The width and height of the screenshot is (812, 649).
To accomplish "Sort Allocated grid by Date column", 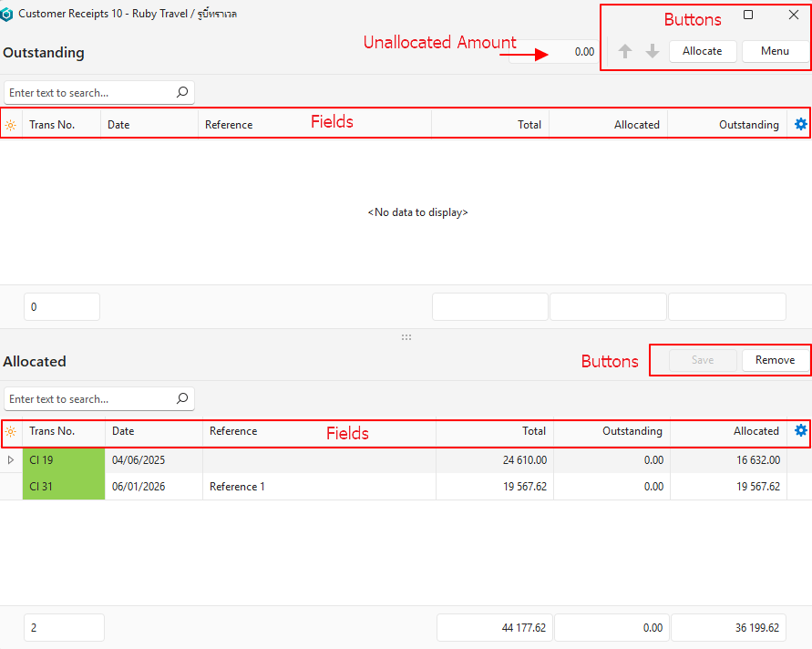I will tap(124, 431).
